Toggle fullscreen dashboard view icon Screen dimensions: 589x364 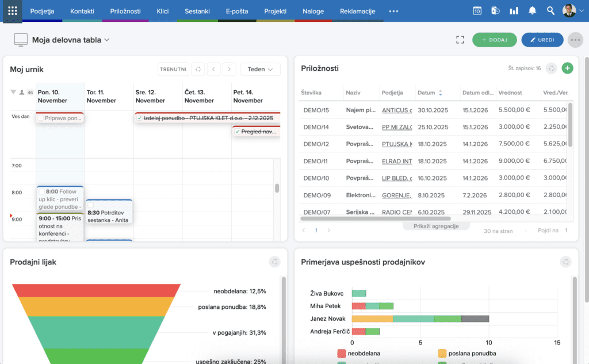[460, 40]
